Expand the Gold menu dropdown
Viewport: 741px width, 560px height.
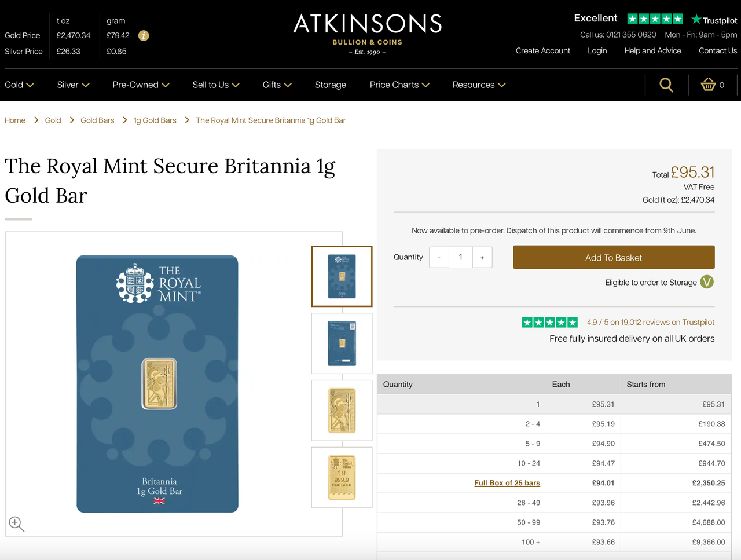click(x=20, y=85)
